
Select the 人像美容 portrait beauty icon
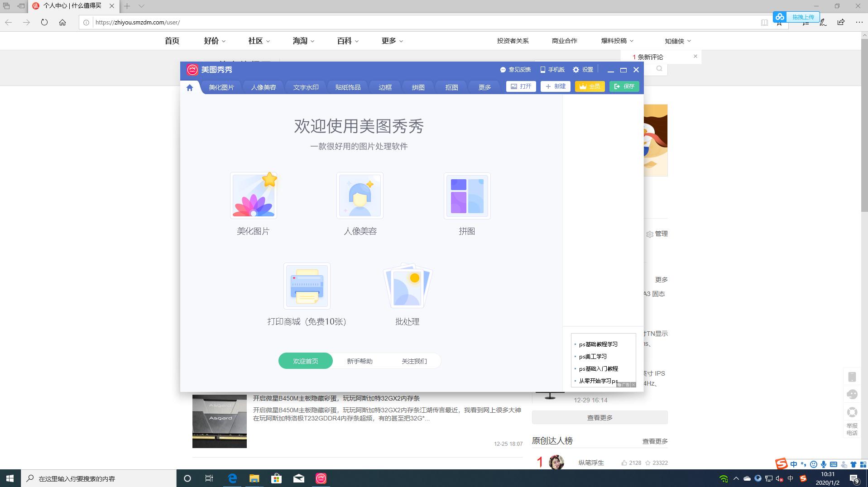(x=360, y=196)
